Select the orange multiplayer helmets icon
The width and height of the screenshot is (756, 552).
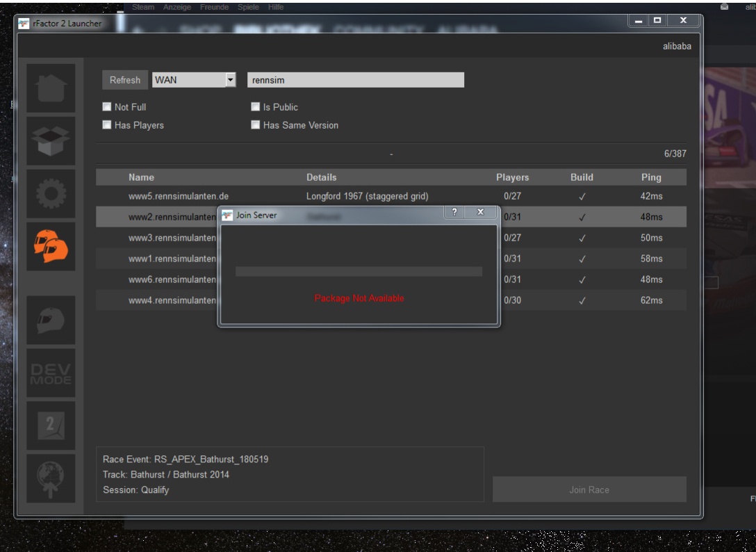(51, 246)
